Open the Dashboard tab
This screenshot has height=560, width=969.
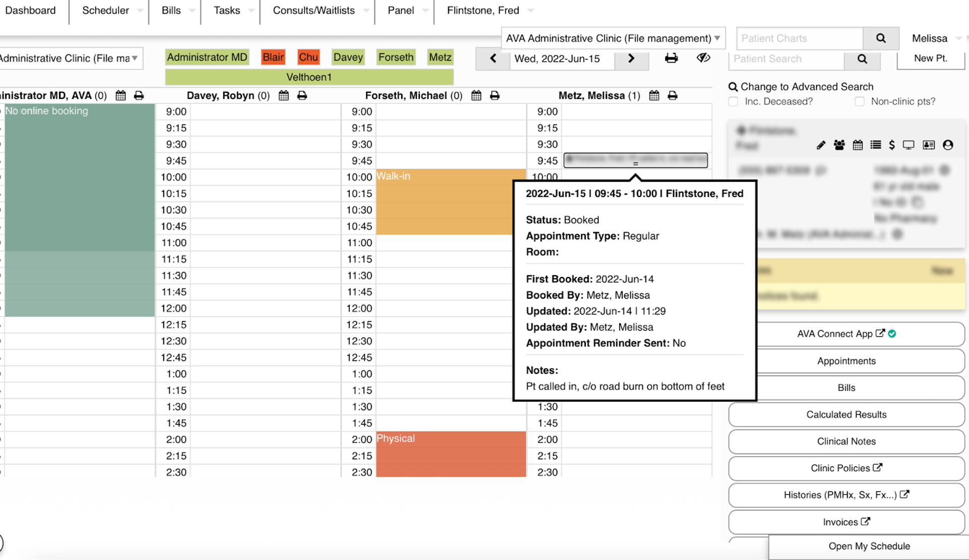30,11
